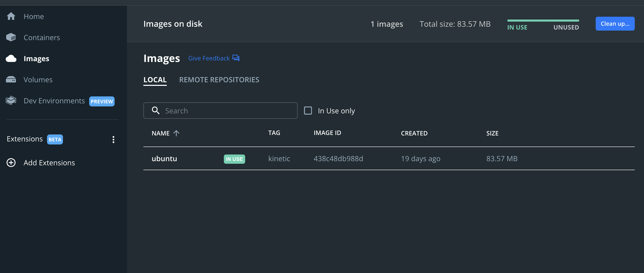This screenshot has height=273, width=644.
Task: Click the search magnifier icon
Action: click(x=156, y=111)
